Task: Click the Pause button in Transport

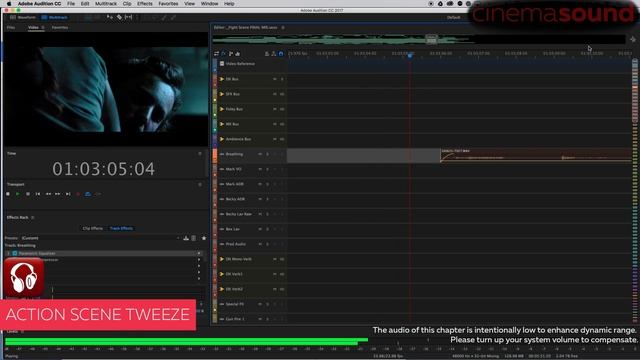Action: (28, 194)
